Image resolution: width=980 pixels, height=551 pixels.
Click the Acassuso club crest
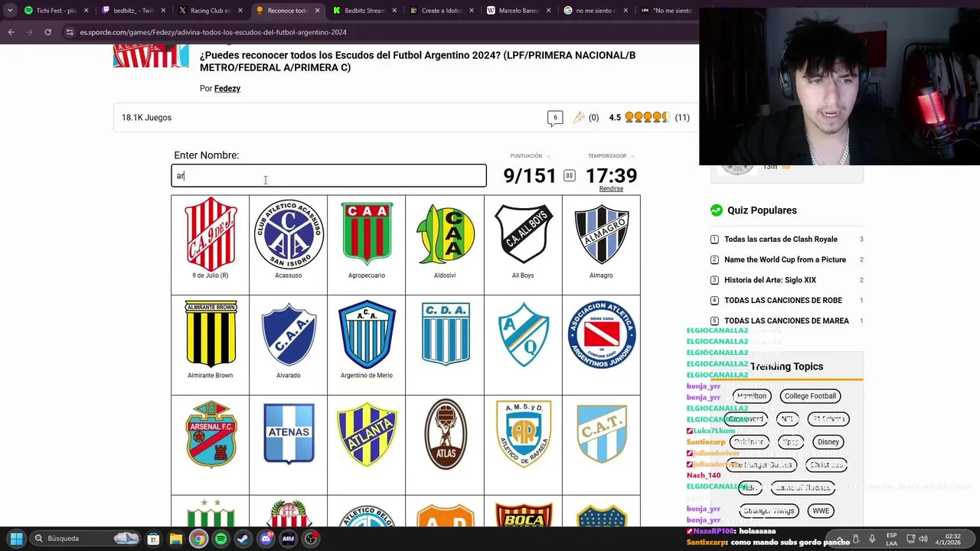tap(289, 233)
